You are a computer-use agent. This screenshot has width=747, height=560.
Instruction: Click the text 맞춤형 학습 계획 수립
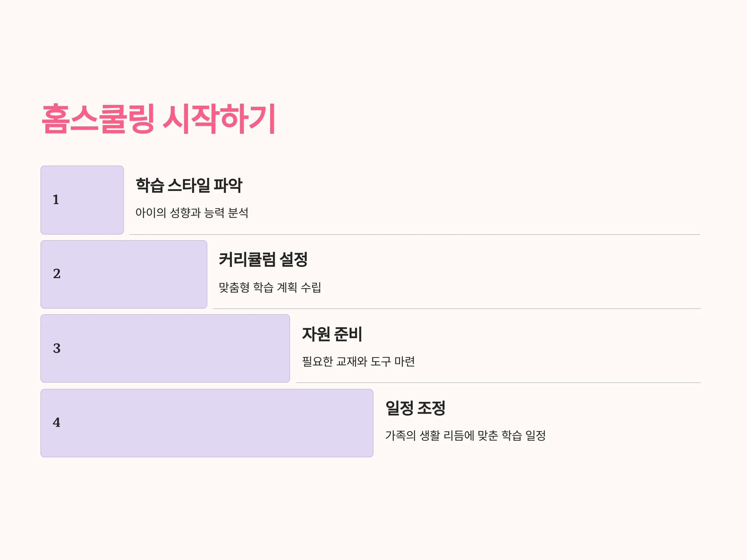pyautogui.click(x=270, y=287)
